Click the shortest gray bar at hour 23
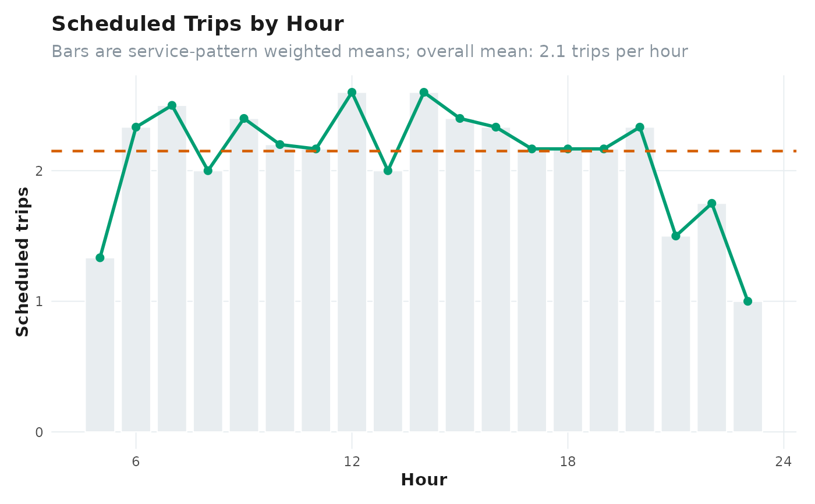 (x=748, y=367)
